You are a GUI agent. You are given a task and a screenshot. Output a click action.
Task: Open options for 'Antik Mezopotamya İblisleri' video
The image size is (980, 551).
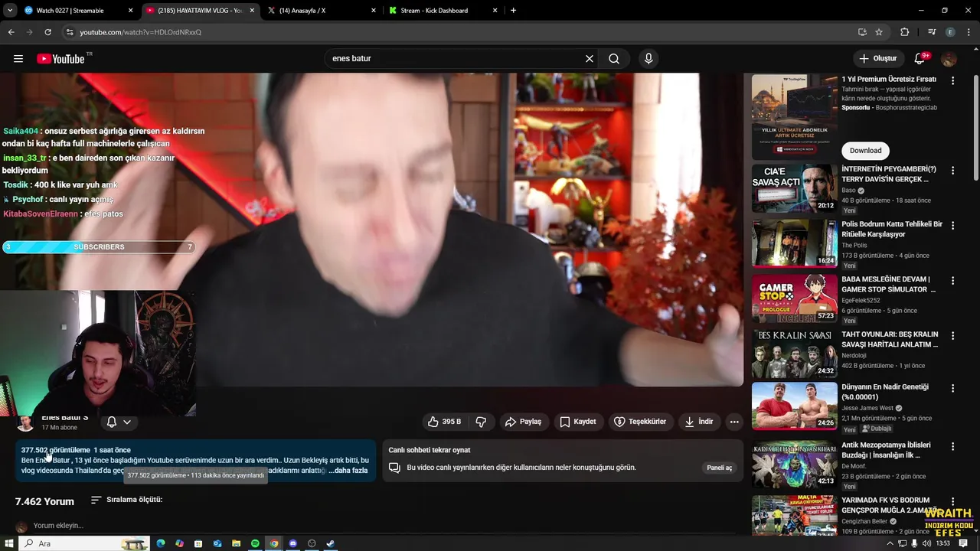[952, 446]
